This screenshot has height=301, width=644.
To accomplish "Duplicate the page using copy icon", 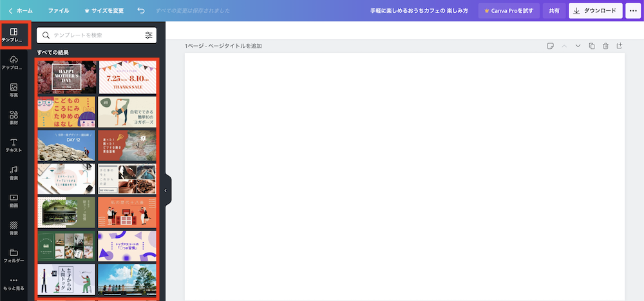I will point(592,46).
